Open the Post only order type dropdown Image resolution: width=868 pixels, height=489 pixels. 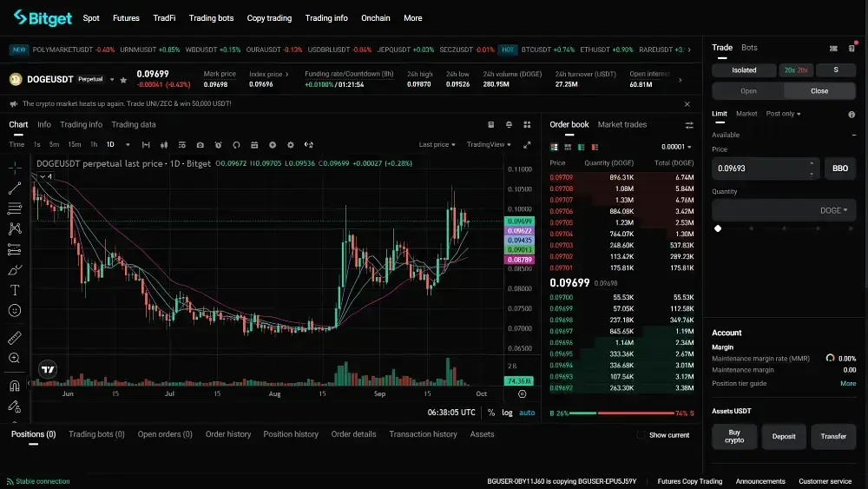[x=783, y=114]
